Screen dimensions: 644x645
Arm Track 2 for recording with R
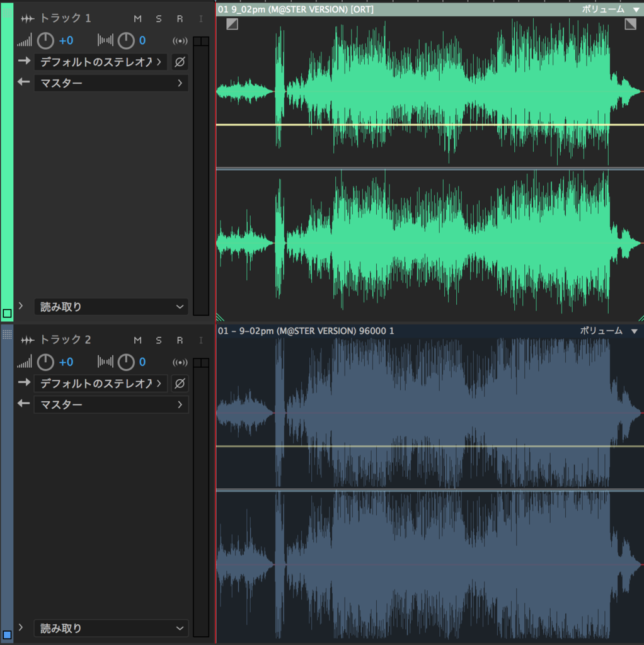pyautogui.click(x=180, y=340)
